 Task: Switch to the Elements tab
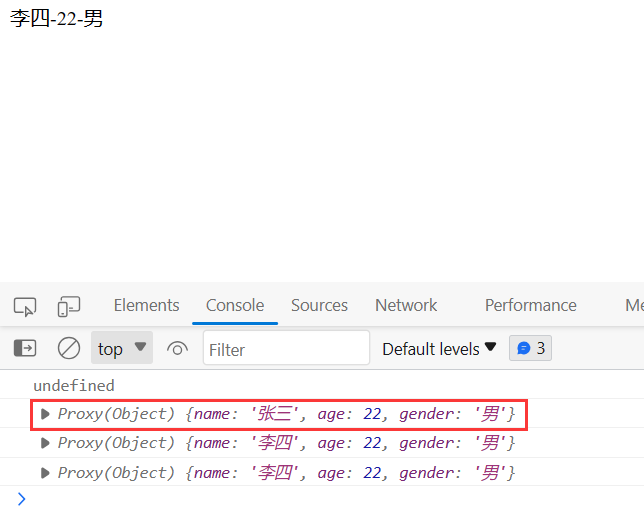147,306
